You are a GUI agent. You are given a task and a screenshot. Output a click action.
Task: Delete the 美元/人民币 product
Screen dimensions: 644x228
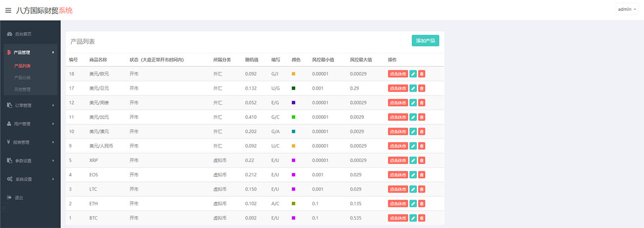pos(422,146)
